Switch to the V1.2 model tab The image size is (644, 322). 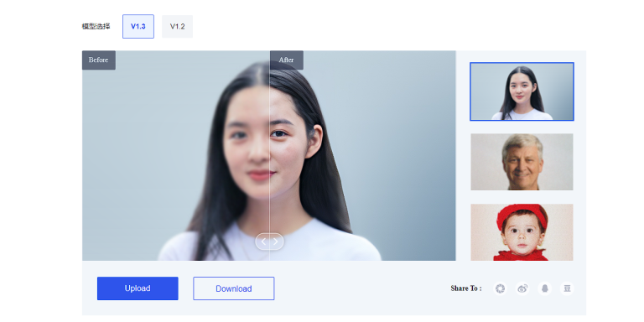click(x=178, y=27)
